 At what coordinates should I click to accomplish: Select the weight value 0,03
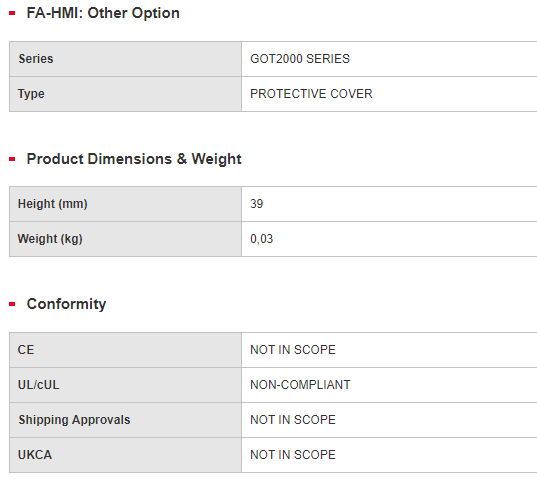[262, 239]
